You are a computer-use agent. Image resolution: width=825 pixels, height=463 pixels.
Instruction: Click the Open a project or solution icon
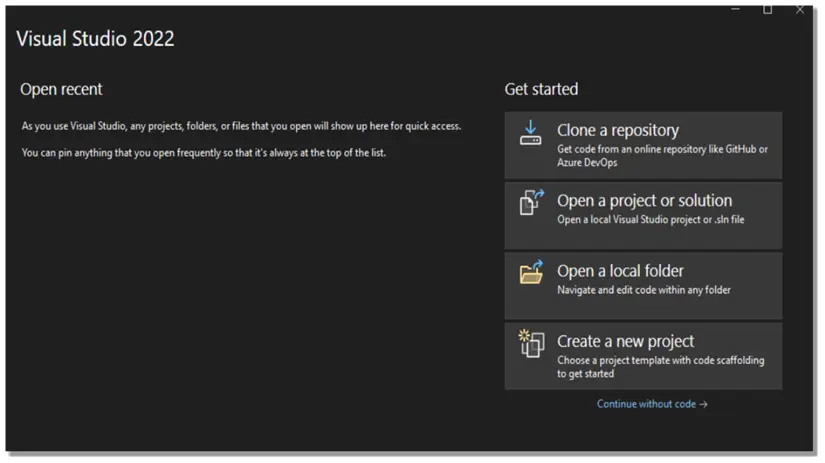(x=531, y=203)
